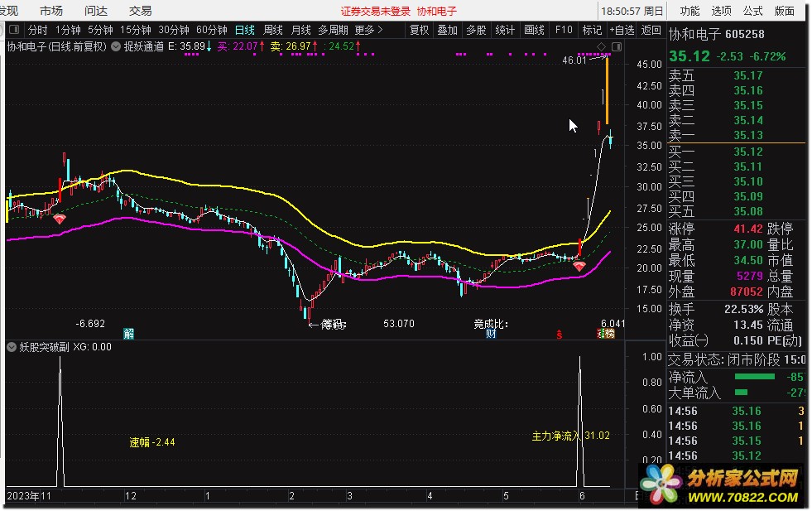812x511 pixels.
Task: Click the 证券交易未登录 login notice
Action: [x=376, y=12]
